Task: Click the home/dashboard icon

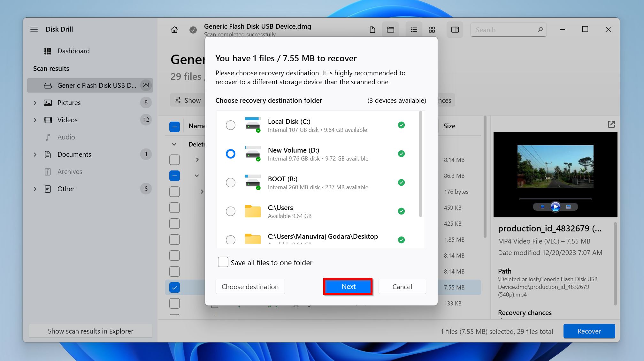Action: point(174,30)
